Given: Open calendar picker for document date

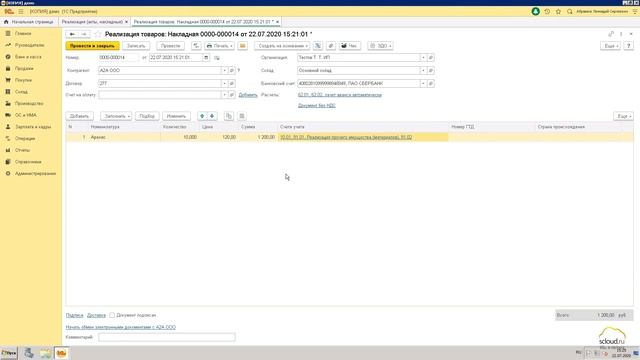Looking at the screenshot, I should (206, 58).
